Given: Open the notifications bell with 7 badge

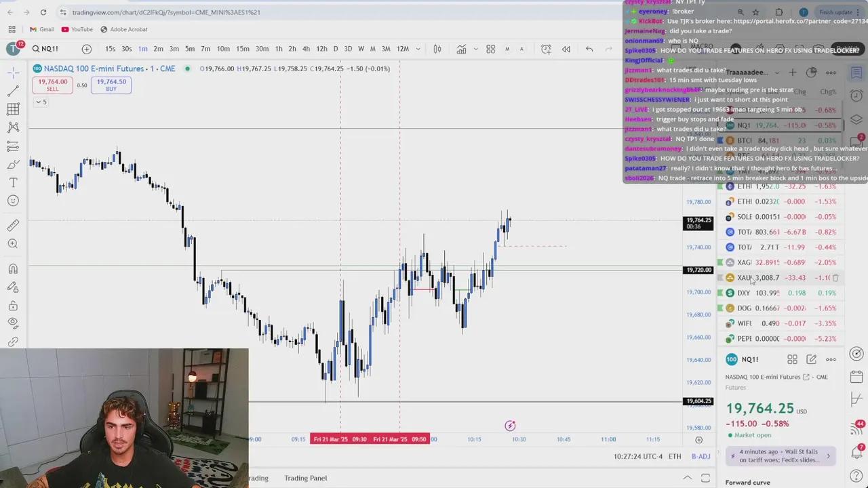Looking at the screenshot, I should 856,454.
